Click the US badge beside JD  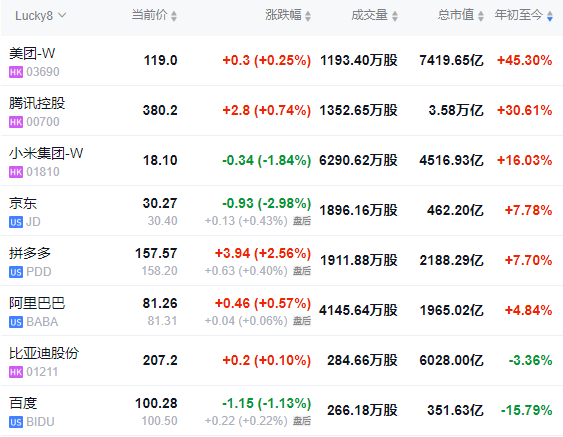16,222
